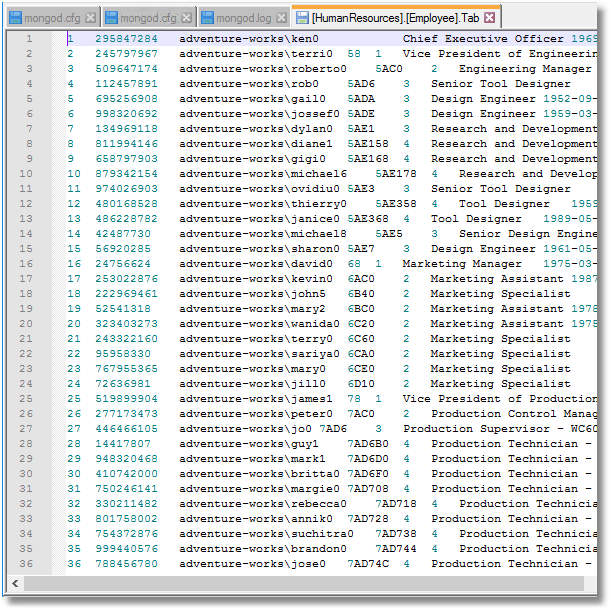Viewport: 611px width, 611px height.
Task: Select the [HumanResources].[Employee].Tab tab
Action: coord(396,17)
